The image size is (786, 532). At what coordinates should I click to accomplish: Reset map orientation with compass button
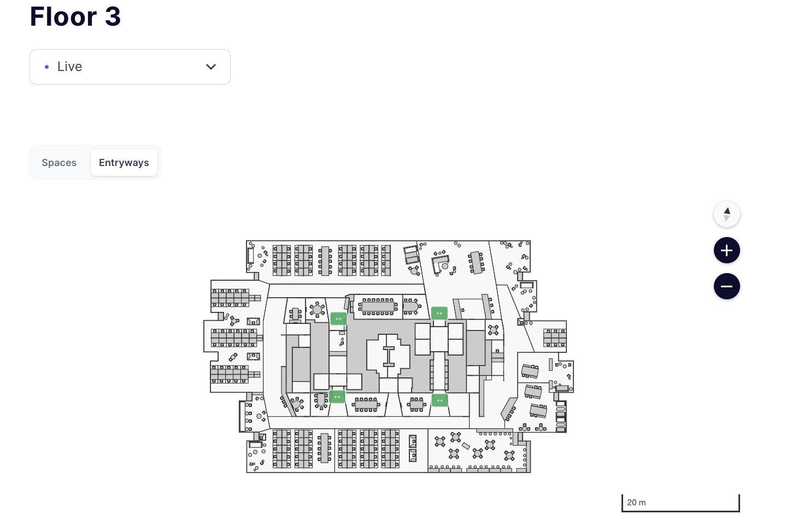[727, 214]
